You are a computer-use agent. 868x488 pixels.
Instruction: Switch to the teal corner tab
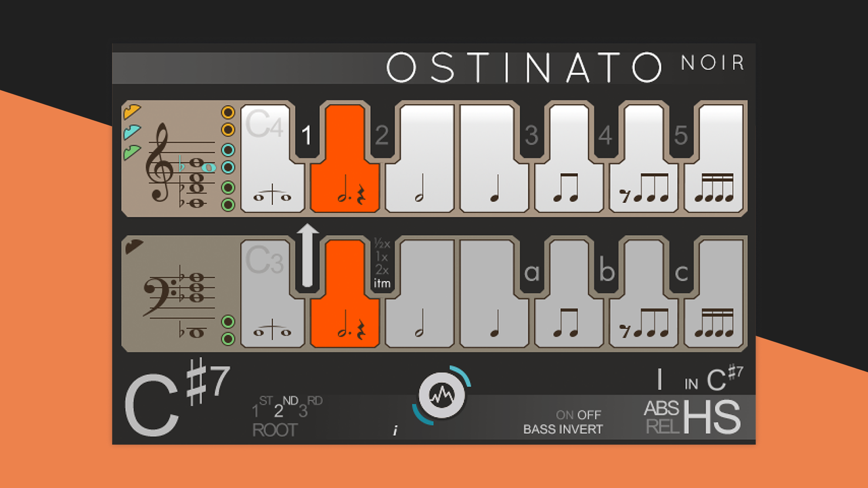132,132
